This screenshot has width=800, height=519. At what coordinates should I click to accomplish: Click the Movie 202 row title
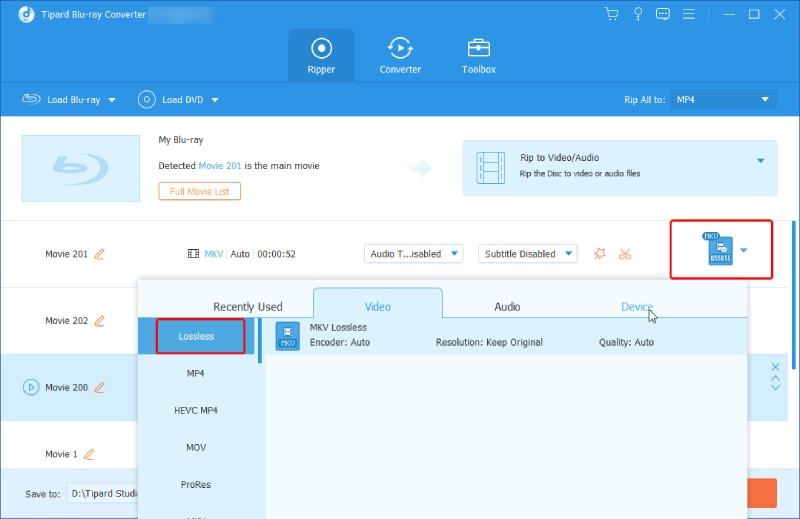[x=66, y=320]
